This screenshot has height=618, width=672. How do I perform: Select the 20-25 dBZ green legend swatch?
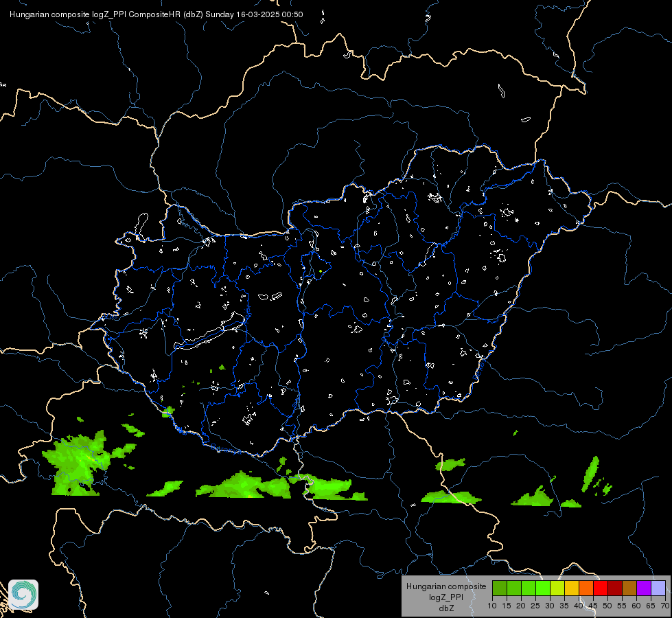coord(529,588)
